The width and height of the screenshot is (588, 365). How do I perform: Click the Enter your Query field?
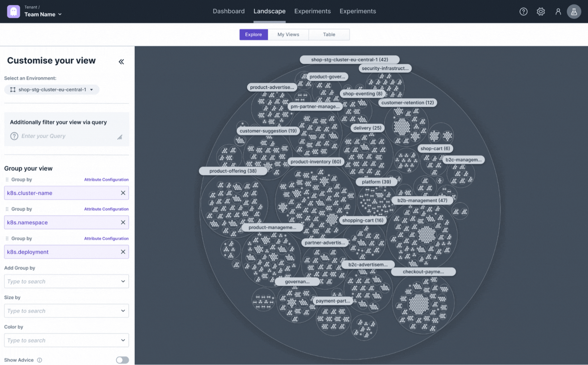65,136
